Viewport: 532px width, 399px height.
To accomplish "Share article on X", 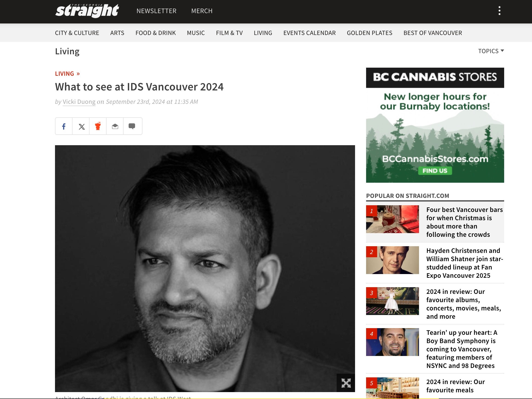I will click(x=81, y=126).
